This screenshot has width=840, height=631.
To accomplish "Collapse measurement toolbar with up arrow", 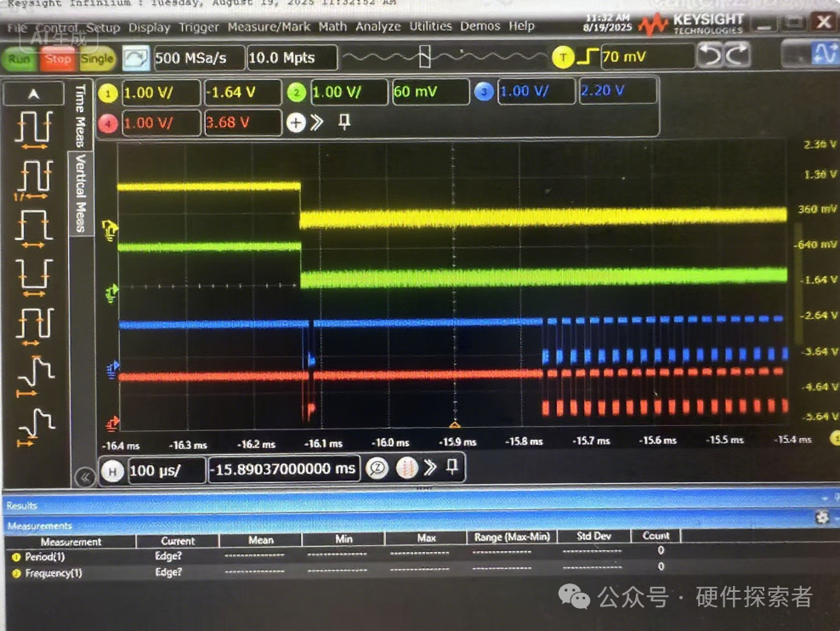I will (x=33, y=94).
